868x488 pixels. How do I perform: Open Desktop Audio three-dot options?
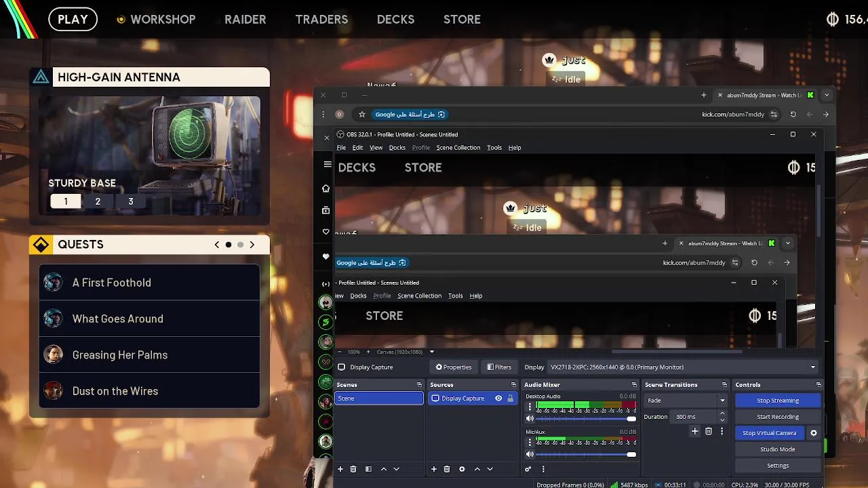pos(530,407)
